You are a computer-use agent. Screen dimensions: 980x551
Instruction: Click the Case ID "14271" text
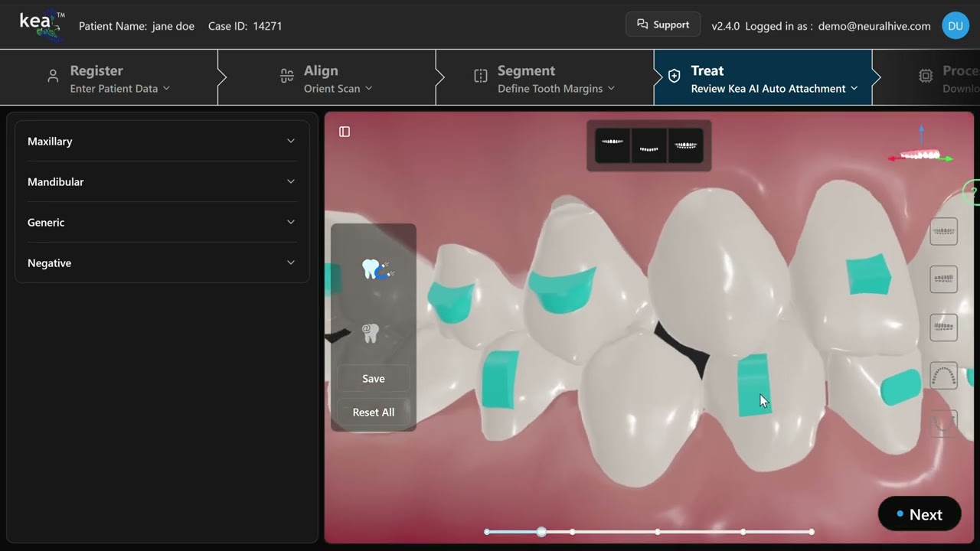[267, 26]
